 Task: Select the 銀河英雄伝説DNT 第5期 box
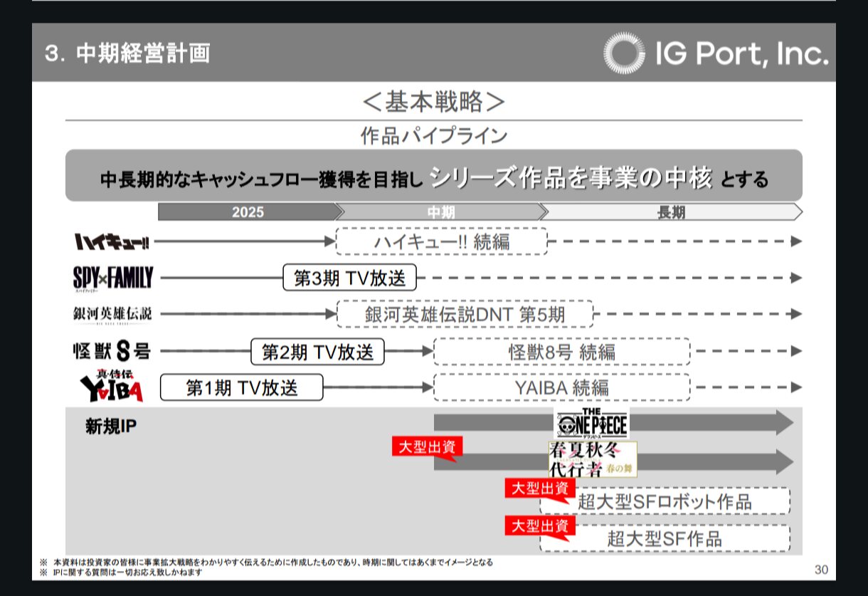465,314
